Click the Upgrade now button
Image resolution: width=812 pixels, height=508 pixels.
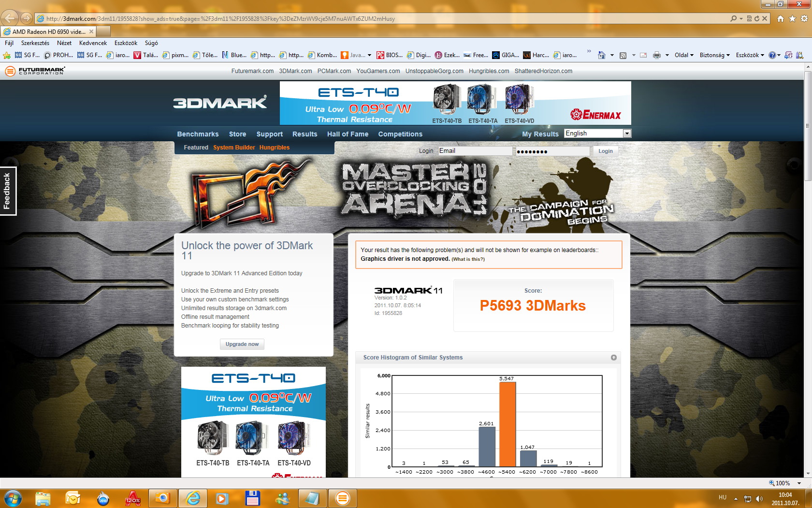point(242,344)
